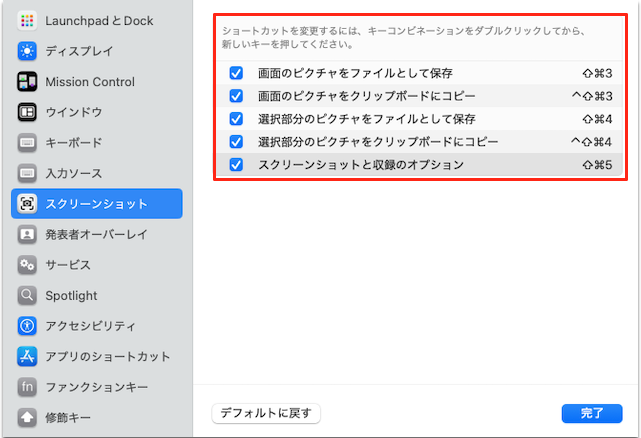Viewport: 641px width, 438px height.
Task: Open the Mission Control icon
Action: pyautogui.click(x=28, y=82)
